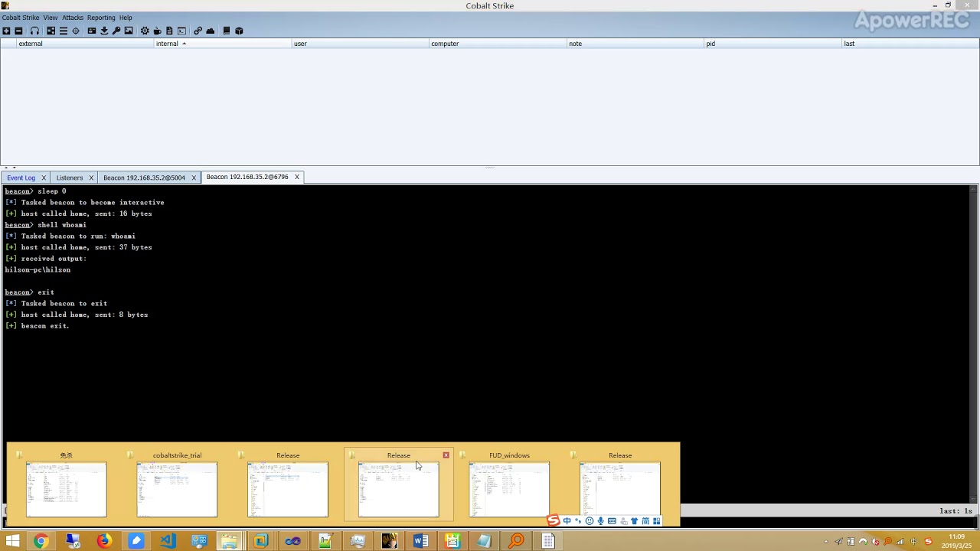This screenshot has height=551, width=980.
Task: Open the Screenshots picture icon
Action: click(129, 31)
